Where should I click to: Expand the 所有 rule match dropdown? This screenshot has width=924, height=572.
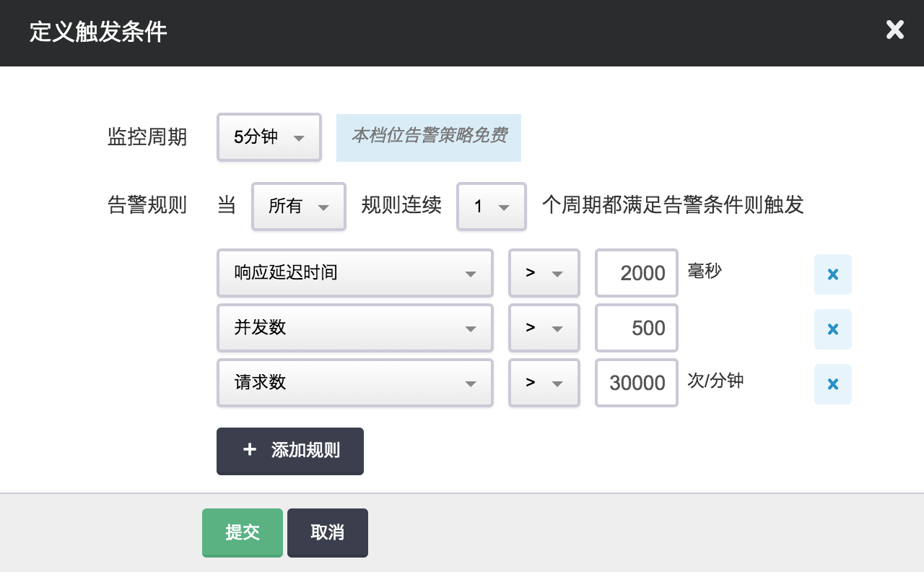298,207
